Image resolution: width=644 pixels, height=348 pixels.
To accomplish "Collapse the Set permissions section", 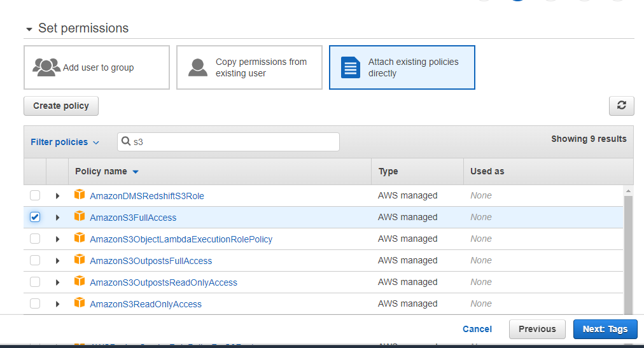I will tap(29, 29).
